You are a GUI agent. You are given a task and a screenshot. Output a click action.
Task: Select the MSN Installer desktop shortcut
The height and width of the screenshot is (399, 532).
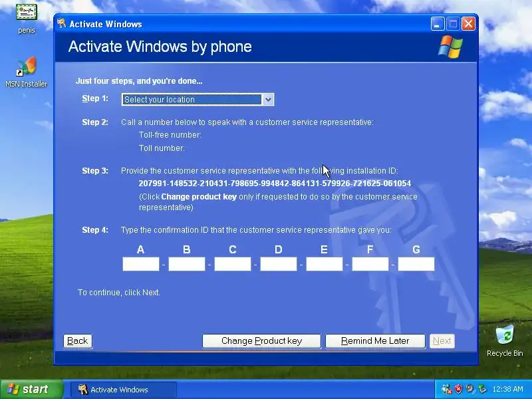coord(26,72)
